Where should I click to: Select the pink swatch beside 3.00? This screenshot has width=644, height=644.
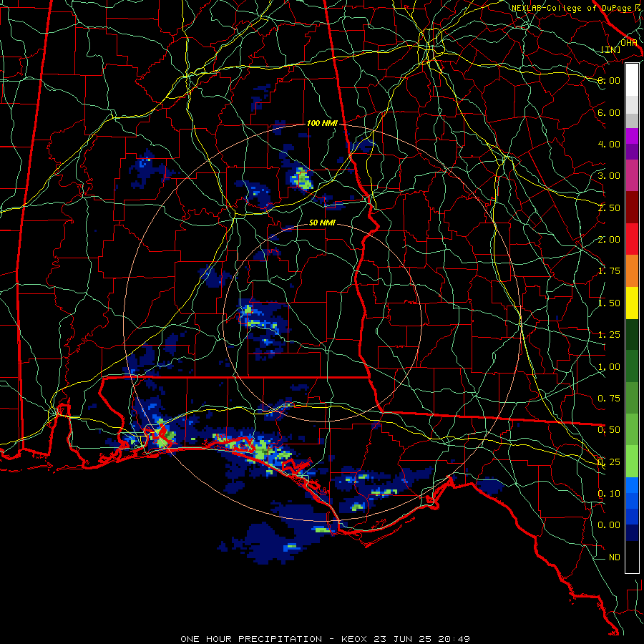pyautogui.click(x=632, y=176)
